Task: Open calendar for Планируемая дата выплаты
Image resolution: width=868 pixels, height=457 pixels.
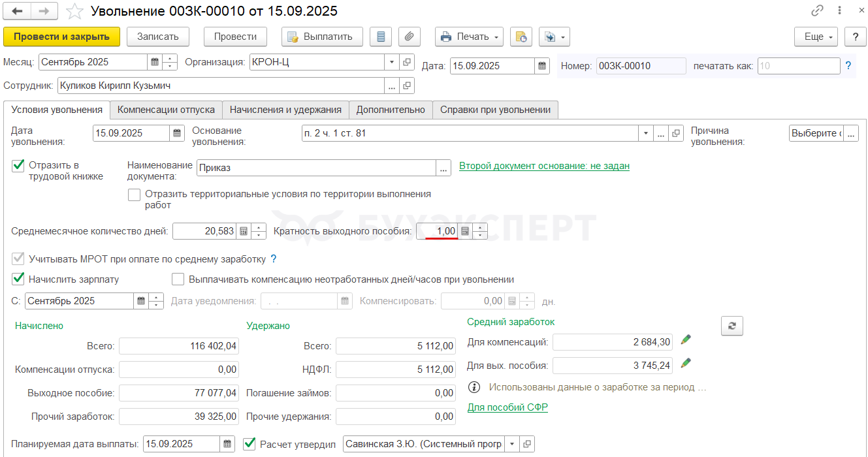Action: click(227, 444)
